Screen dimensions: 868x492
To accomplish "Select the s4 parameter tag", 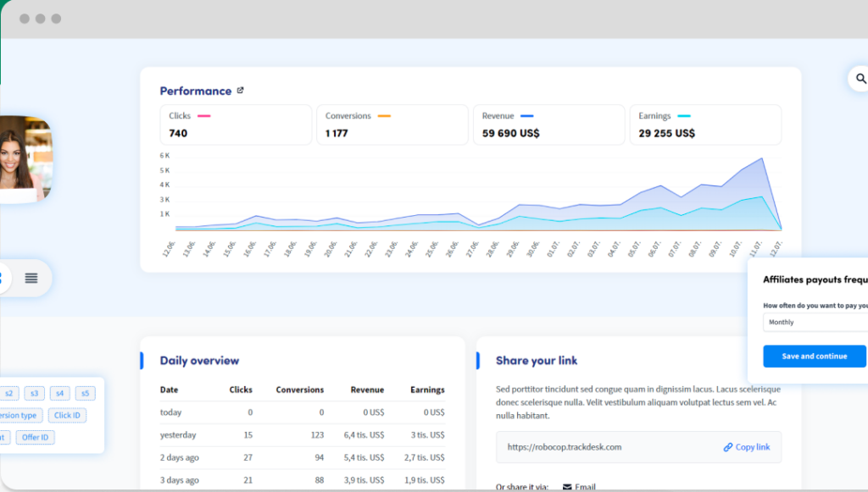I will (59, 394).
